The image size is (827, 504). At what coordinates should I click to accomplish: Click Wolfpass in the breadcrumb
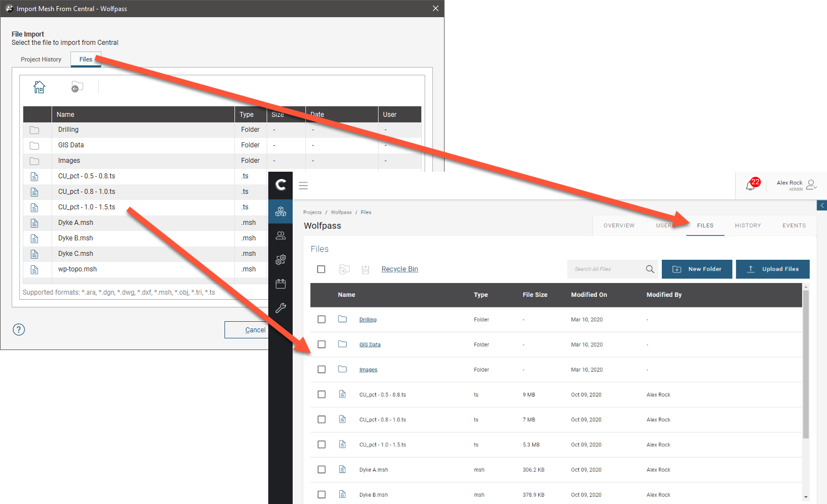(x=341, y=212)
